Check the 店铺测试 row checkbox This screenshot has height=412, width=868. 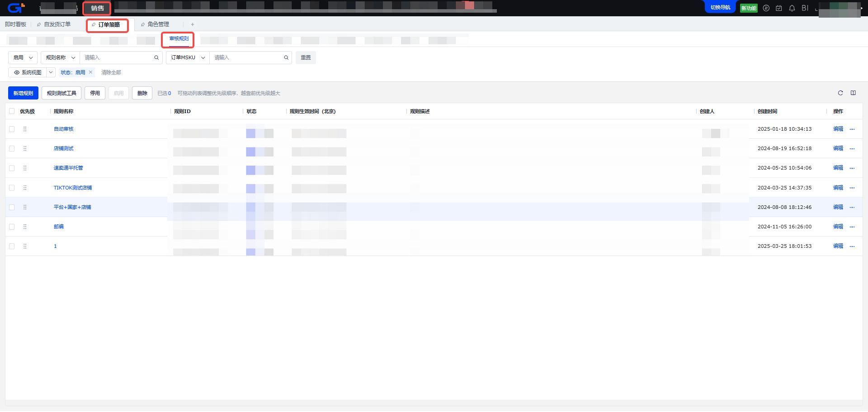pyautogui.click(x=12, y=148)
